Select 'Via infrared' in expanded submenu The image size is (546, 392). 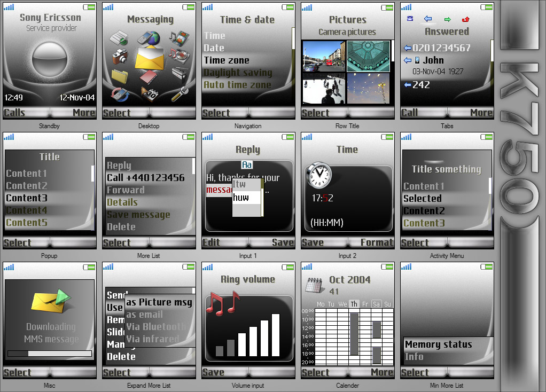tap(160, 339)
